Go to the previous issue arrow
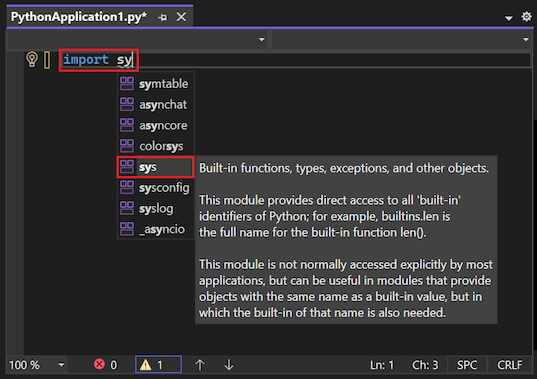 (200, 365)
